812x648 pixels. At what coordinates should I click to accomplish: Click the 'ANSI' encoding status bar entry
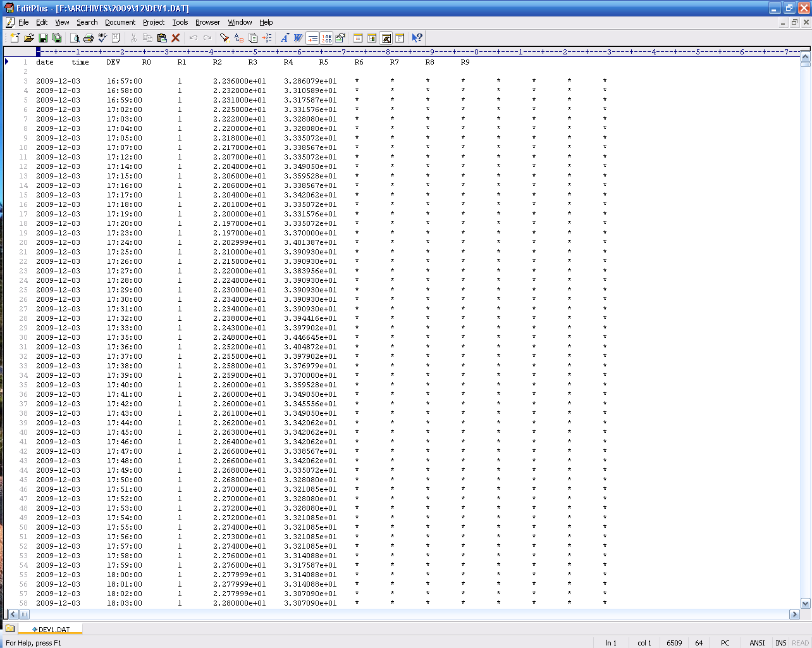757,643
